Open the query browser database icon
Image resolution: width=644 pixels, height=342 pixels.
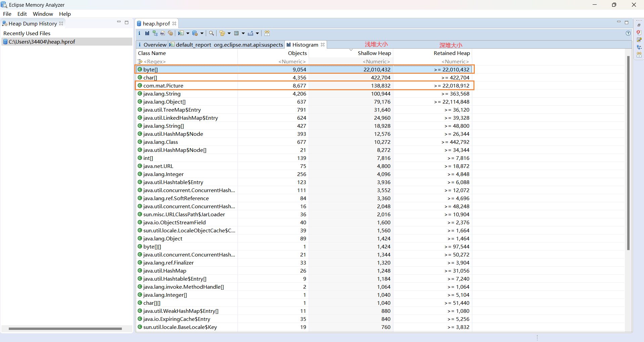point(195,33)
